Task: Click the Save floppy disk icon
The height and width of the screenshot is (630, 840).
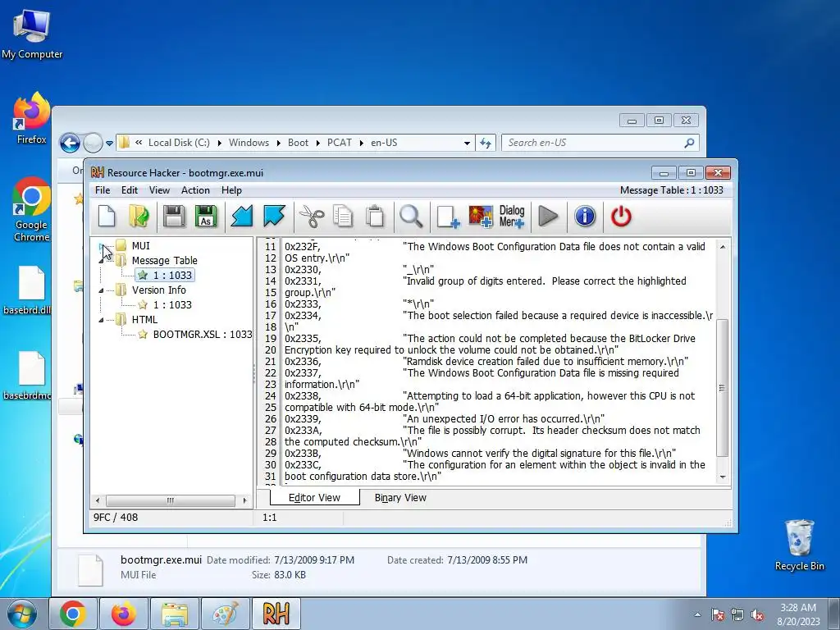Action: tap(174, 217)
